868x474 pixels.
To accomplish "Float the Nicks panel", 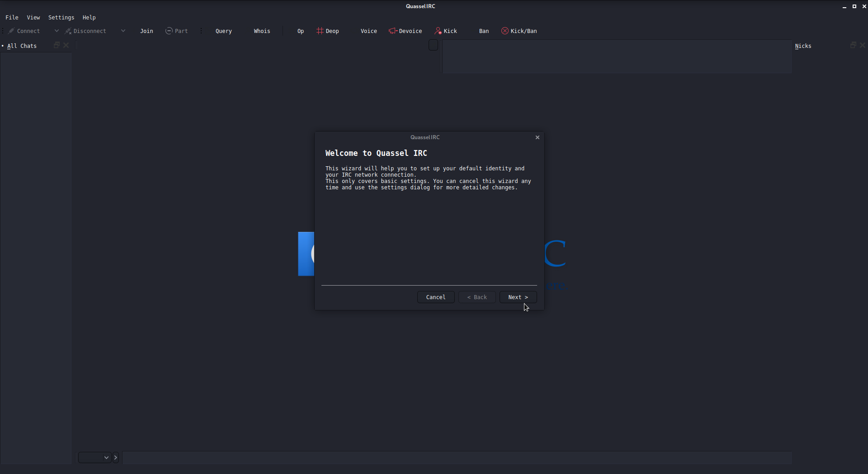I will tap(853, 45).
